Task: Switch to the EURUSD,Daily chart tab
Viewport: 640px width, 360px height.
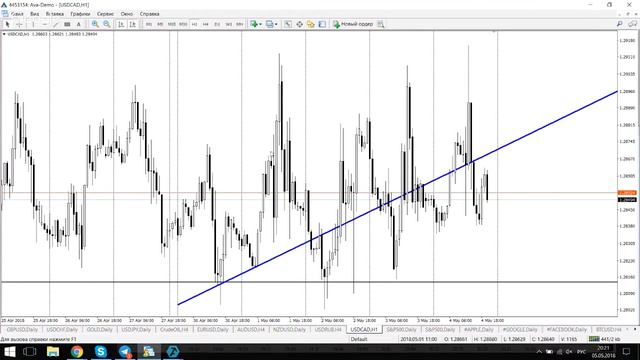Action: tap(212, 329)
